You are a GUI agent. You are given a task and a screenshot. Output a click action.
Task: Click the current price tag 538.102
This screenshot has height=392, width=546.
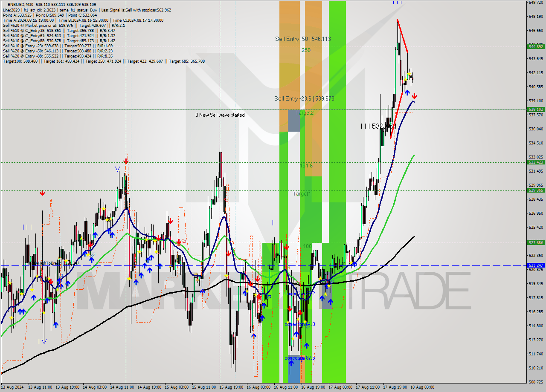pos(536,109)
